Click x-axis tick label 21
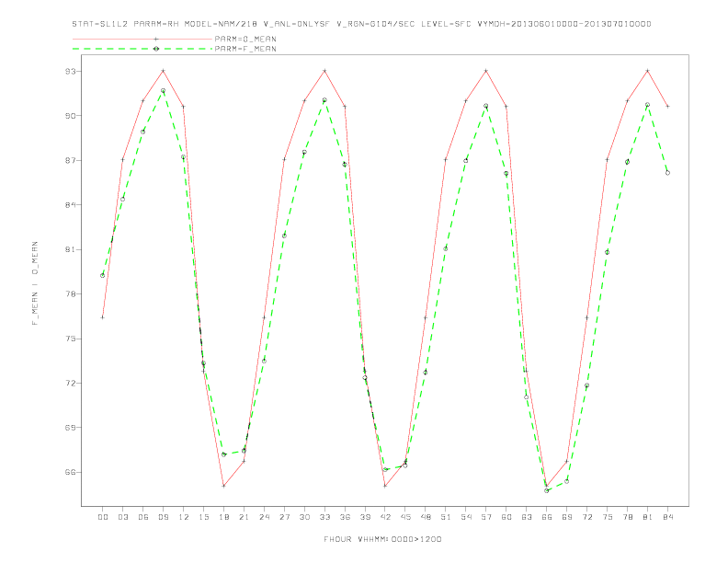The width and height of the screenshot is (728, 563). [244, 517]
